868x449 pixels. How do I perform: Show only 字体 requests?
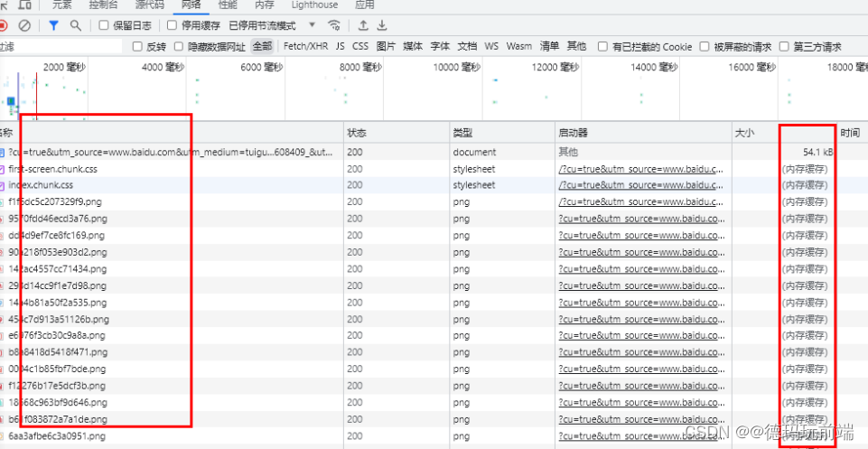pyautogui.click(x=440, y=46)
